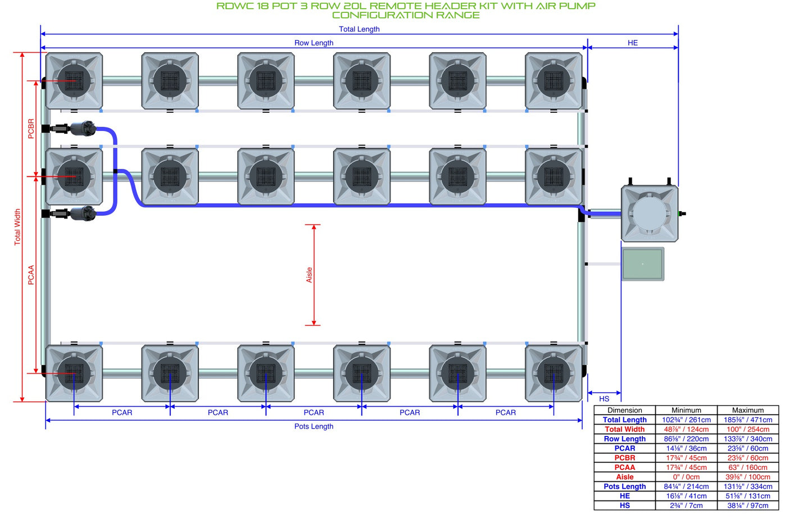Select the PCAR minimum 14⅛" / 36cm
This screenshot has height=523, width=812.
687,449
